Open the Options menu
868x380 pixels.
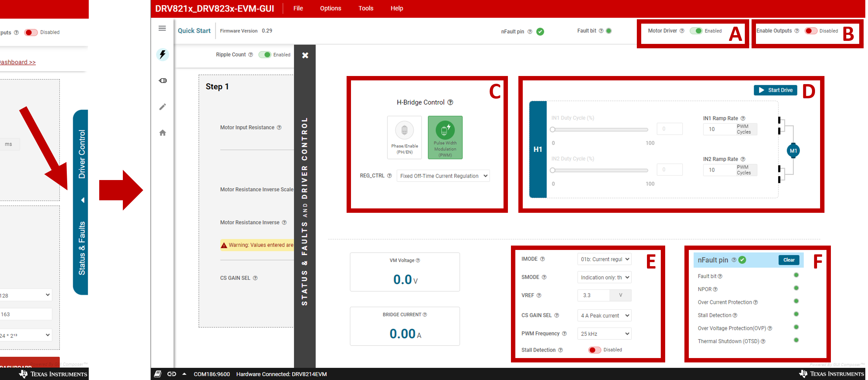pyautogui.click(x=330, y=8)
